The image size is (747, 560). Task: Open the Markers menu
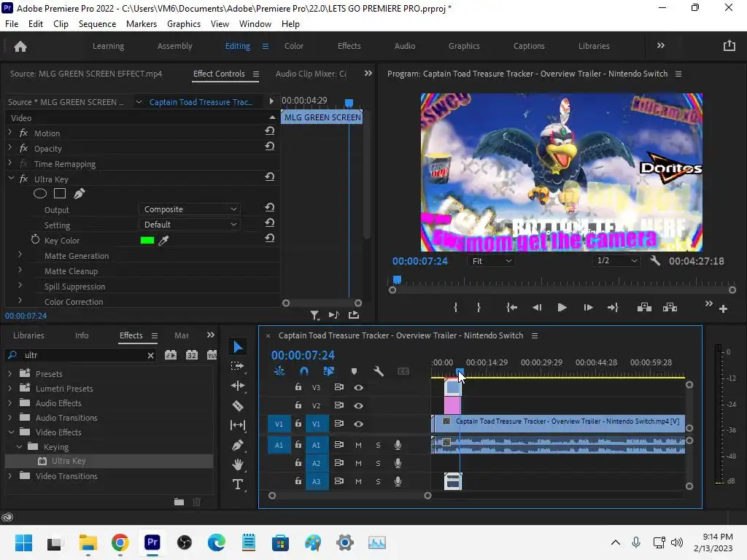pos(142,24)
